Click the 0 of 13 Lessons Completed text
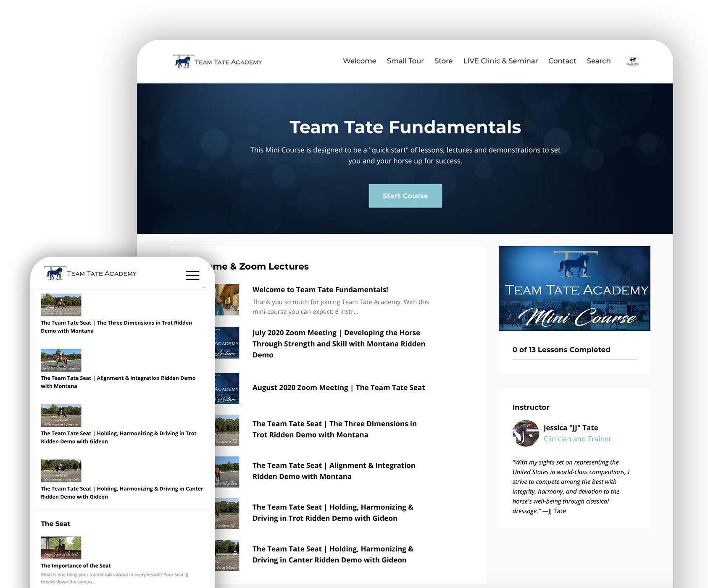 tap(561, 349)
